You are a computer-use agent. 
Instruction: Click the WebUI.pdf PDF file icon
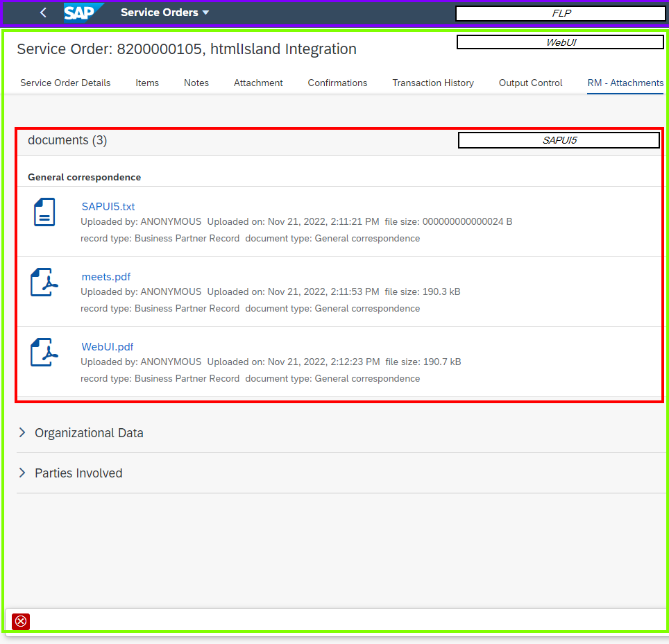tap(44, 353)
